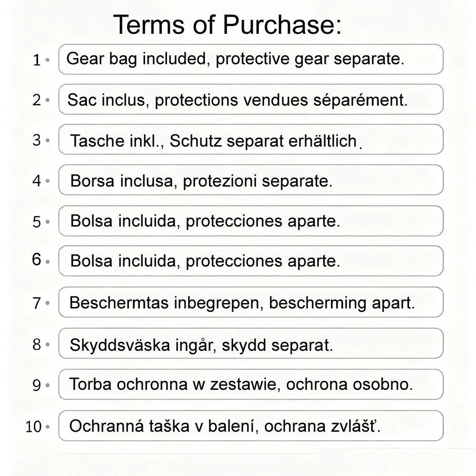Select the French 'Sac inclus' text box
The image size is (476, 476).
[x=251, y=99]
